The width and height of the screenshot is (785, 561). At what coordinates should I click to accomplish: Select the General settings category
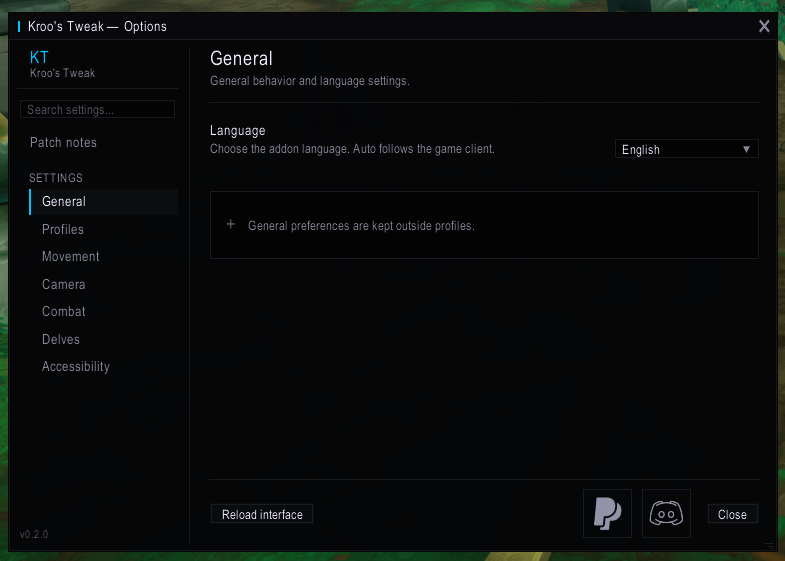(104, 202)
